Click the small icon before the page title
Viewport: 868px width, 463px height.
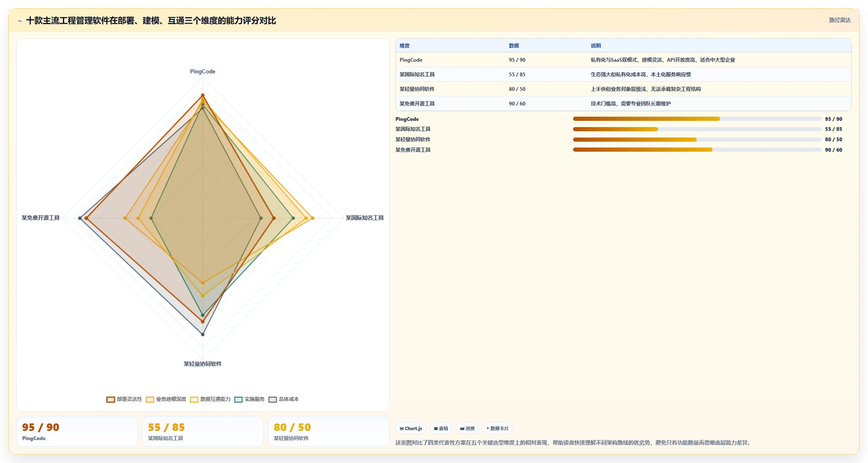(20, 21)
